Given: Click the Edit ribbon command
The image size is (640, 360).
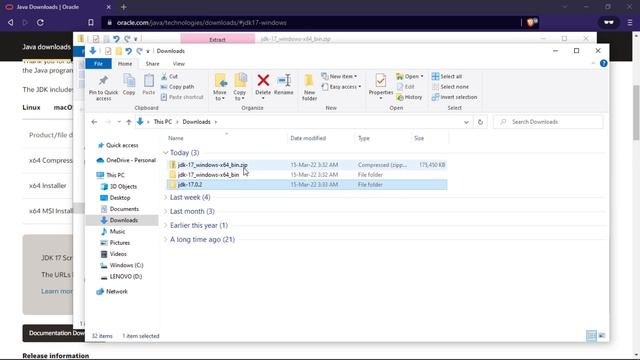Looking at the screenshot, I should click(406, 87).
